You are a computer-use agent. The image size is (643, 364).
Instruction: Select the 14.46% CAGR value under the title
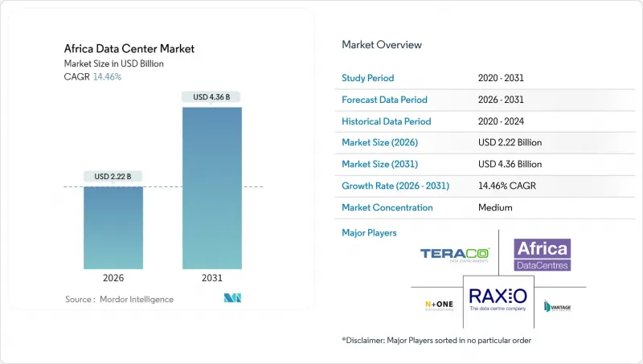[x=108, y=76]
